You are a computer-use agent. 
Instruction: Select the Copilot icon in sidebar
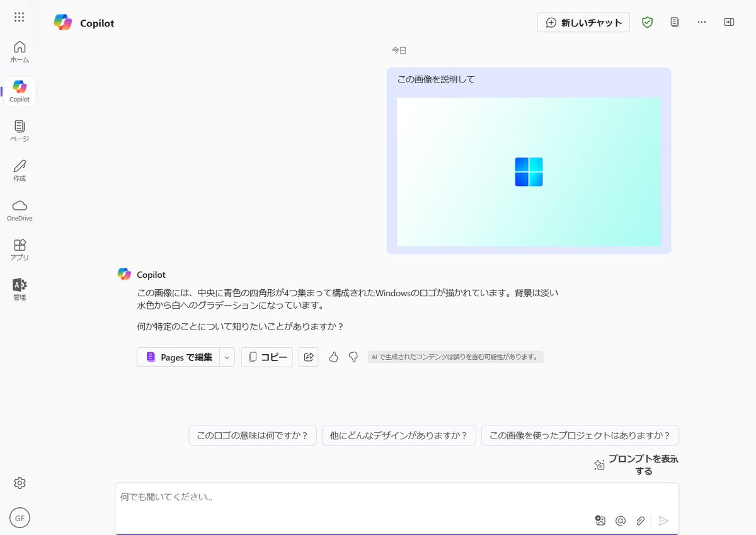pos(19,88)
